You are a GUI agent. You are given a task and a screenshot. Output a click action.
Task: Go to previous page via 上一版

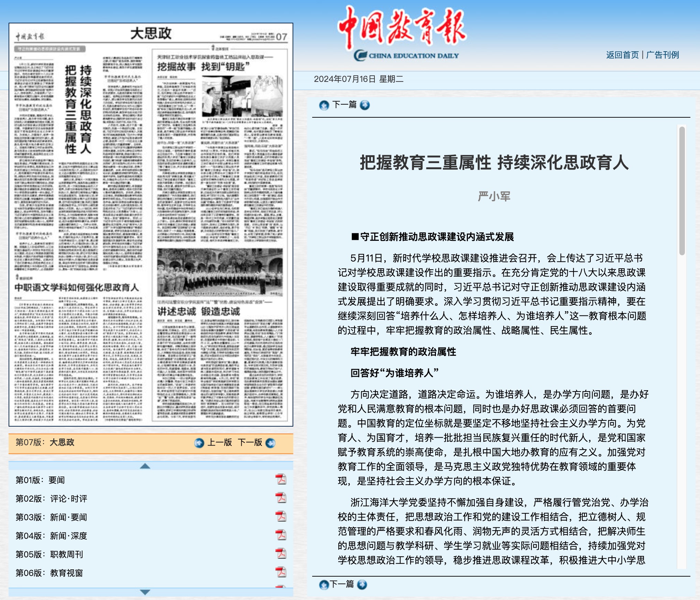click(220, 442)
